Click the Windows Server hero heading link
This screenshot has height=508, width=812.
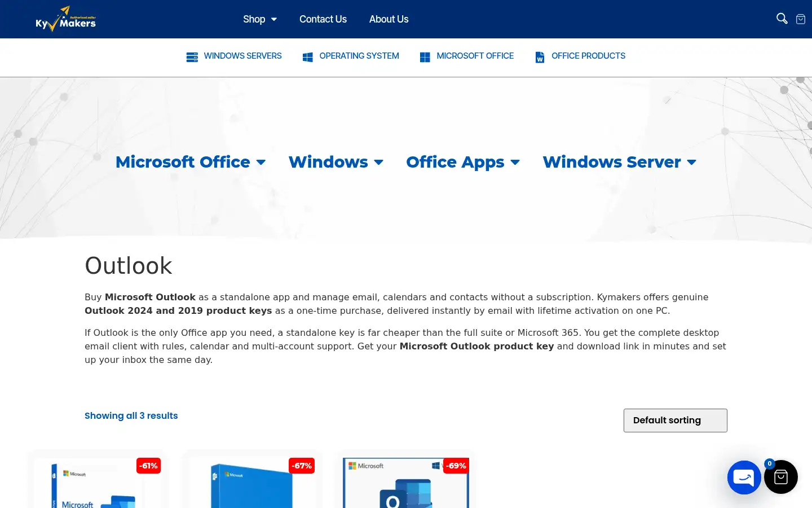612,162
